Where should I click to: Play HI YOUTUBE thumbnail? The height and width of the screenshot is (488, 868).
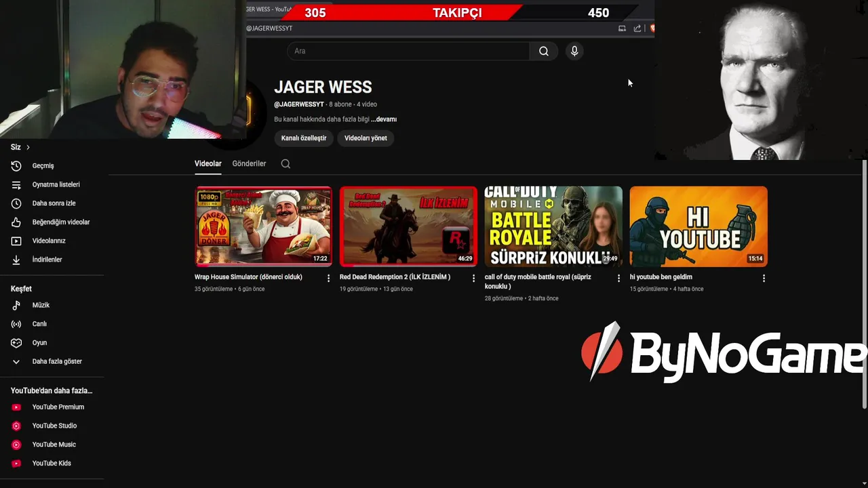pos(698,226)
